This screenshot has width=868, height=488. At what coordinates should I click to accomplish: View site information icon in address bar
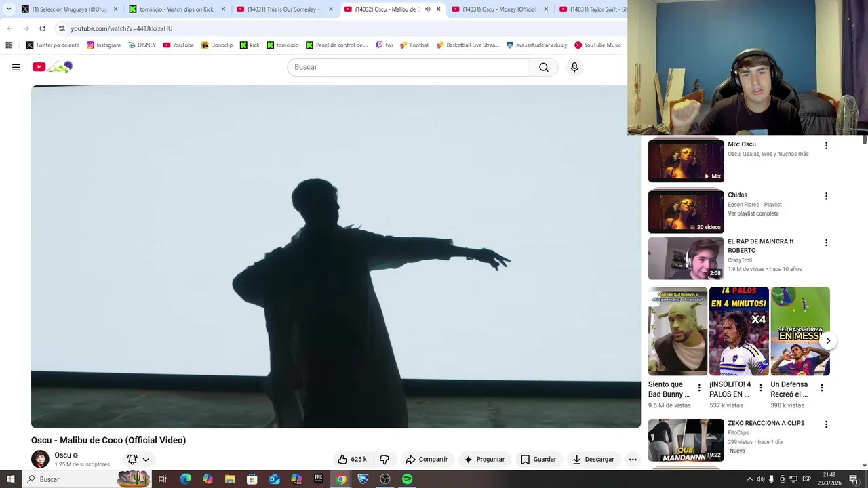tap(62, 28)
